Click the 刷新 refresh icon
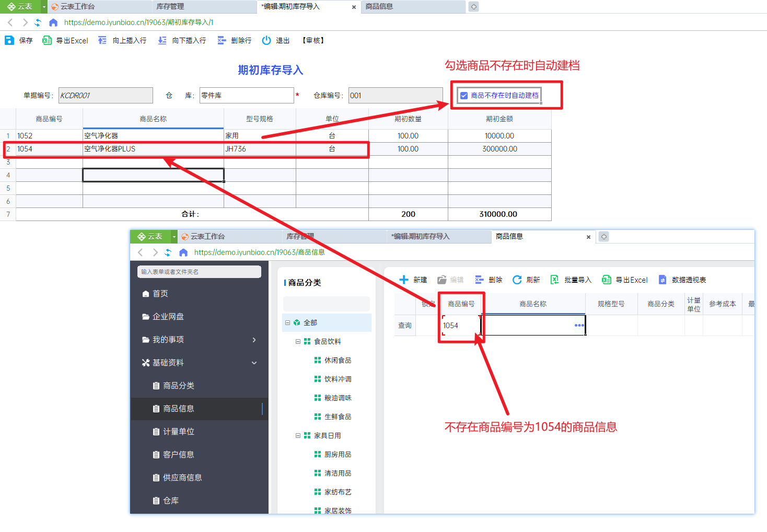 coord(517,280)
